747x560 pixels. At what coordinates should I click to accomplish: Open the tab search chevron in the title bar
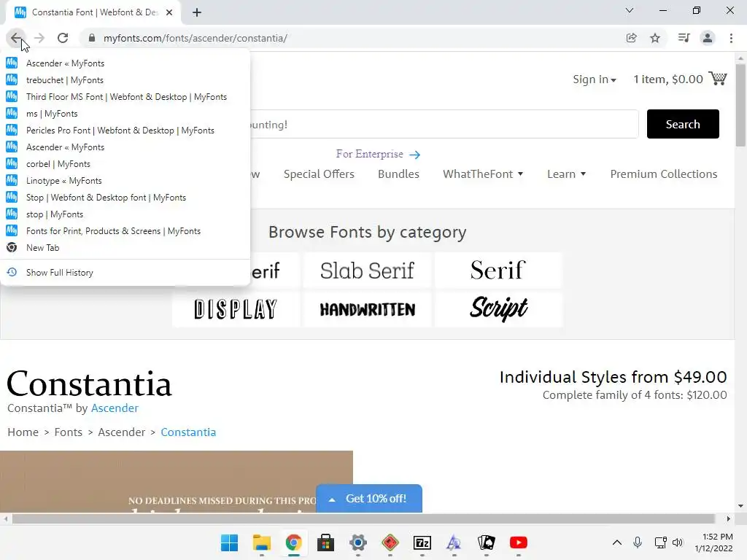click(x=630, y=10)
